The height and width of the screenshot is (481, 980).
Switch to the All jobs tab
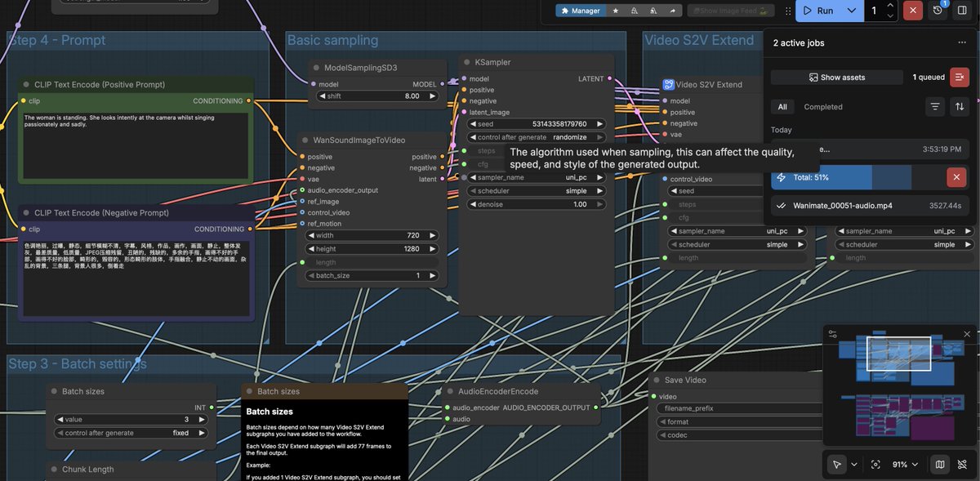point(782,106)
